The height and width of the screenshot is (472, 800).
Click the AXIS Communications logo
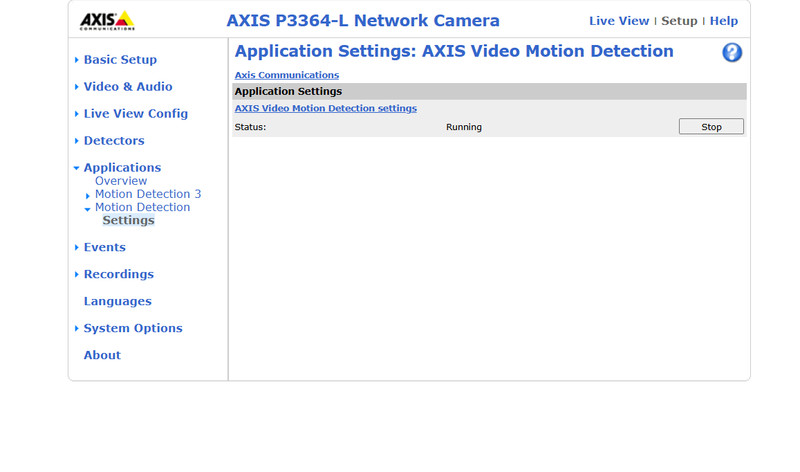click(107, 20)
